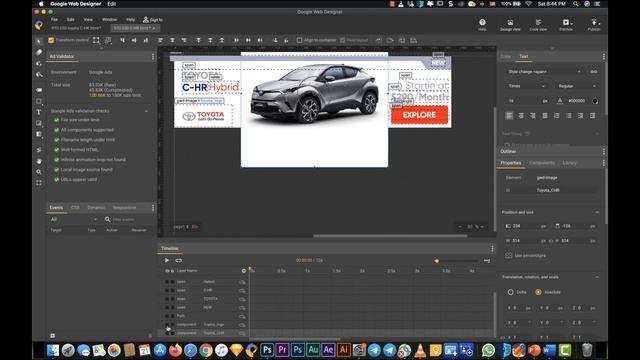The image size is (640, 360).
Task: Select the Absolute radio option
Action: click(538, 292)
